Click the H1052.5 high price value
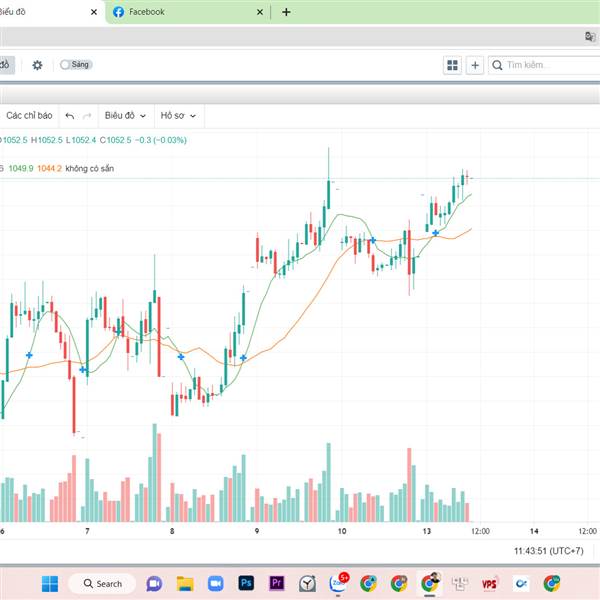Image resolution: width=600 pixels, height=600 pixels. 46,140
